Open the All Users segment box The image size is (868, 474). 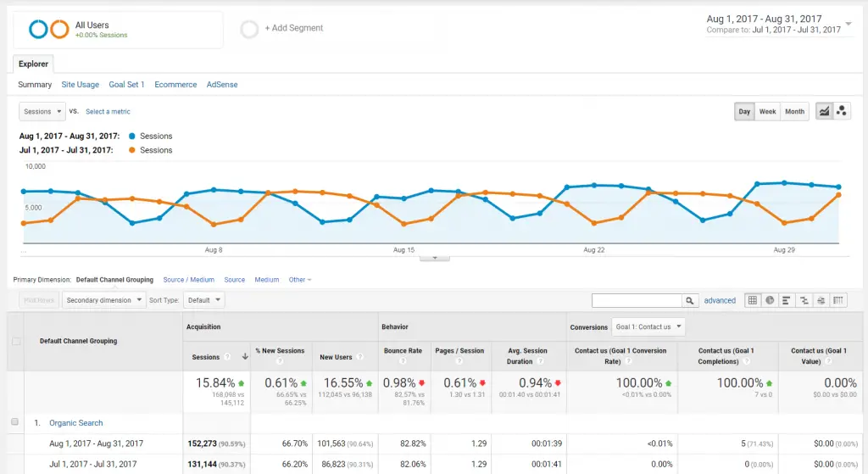coord(119,30)
